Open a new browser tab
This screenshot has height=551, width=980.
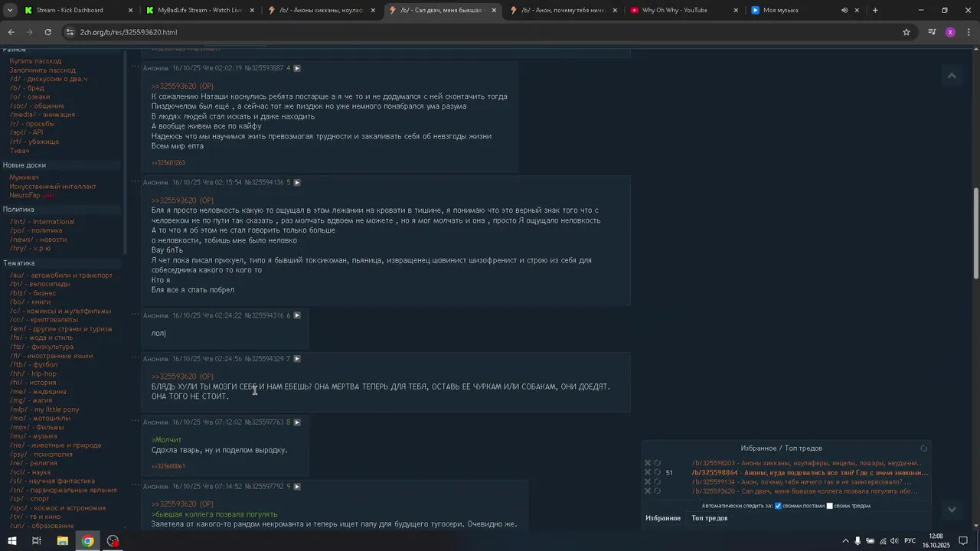(875, 10)
